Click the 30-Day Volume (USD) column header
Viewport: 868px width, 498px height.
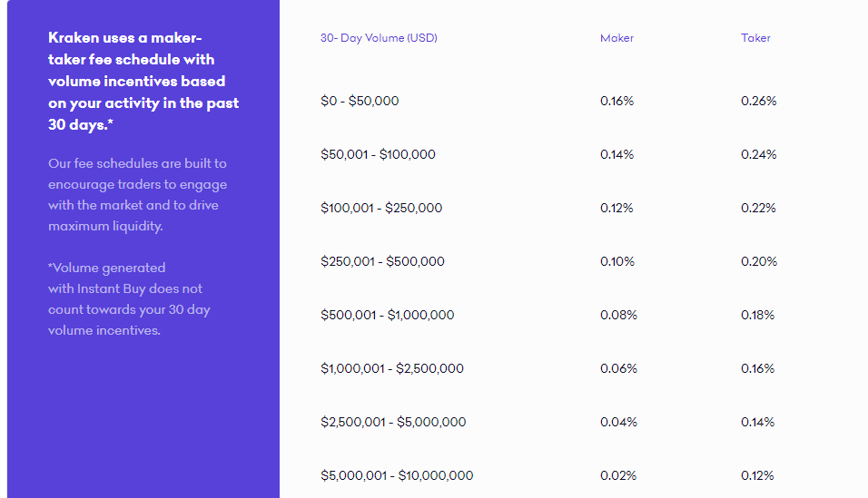[x=379, y=38]
